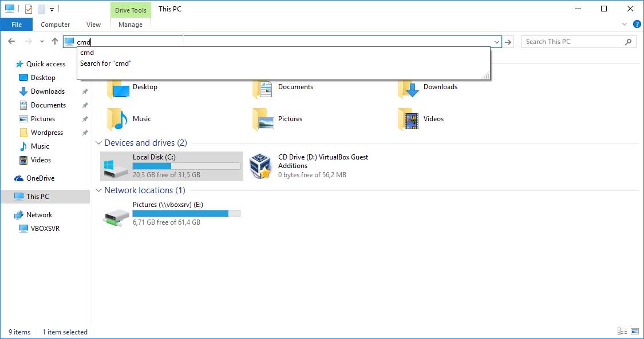Screen dimensions: 644x339
Task: Click pin icon next to Downloads
Action: (85, 91)
